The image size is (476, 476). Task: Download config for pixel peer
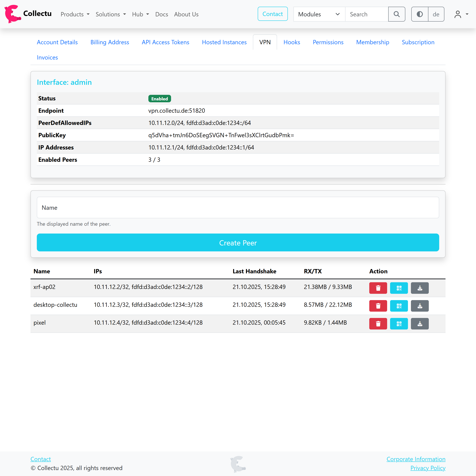point(420,324)
